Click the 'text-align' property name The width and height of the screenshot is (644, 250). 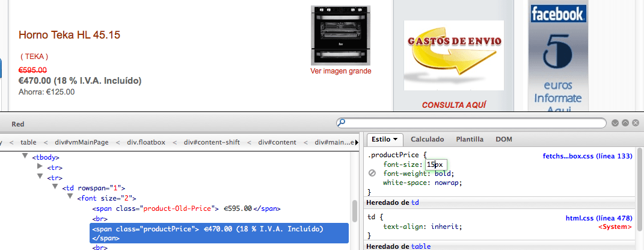(x=403, y=226)
